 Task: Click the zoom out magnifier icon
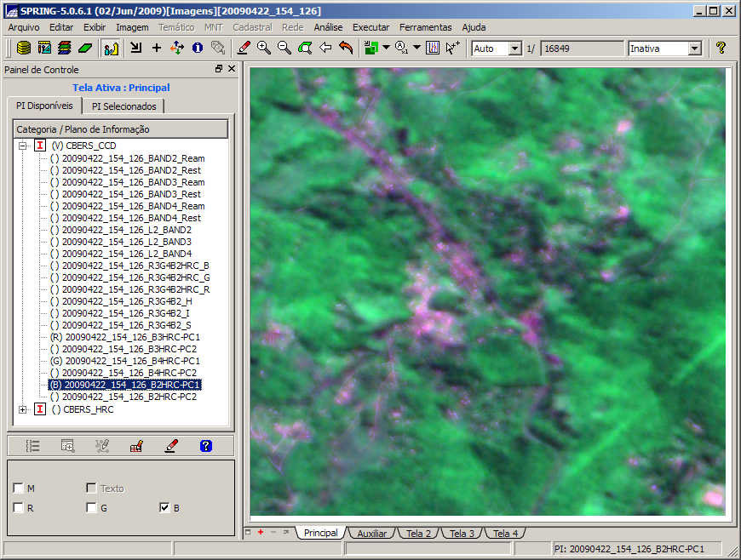(x=284, y=49)
